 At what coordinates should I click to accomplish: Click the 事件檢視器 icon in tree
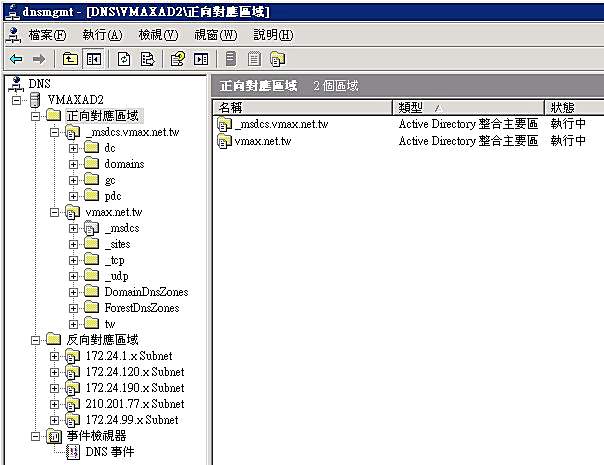54,436
